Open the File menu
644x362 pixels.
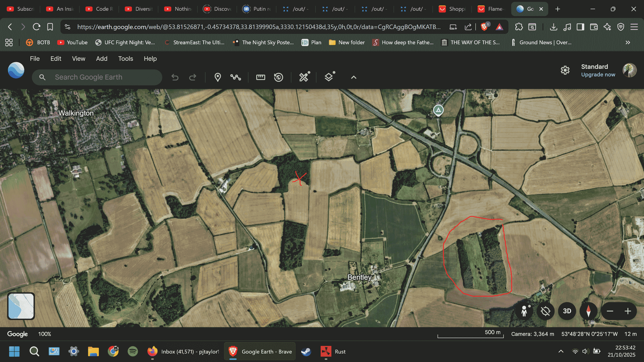[x=35, y=59]
